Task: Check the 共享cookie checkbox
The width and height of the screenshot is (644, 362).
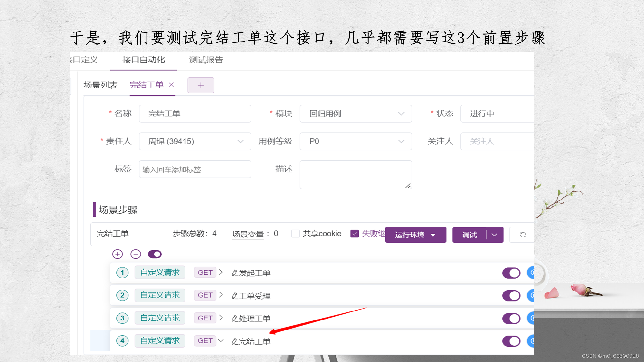Action: click(x=295, y=234)
